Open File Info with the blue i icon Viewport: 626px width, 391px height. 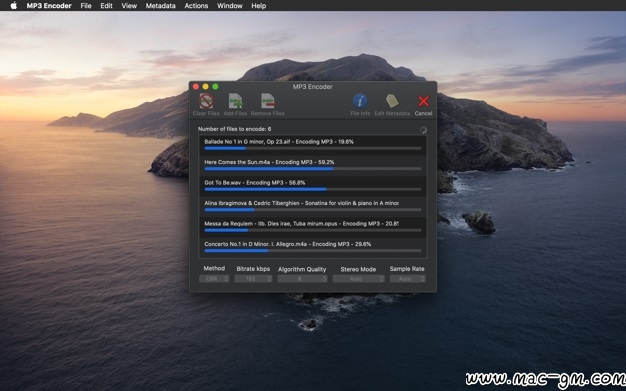pos(360,101)
